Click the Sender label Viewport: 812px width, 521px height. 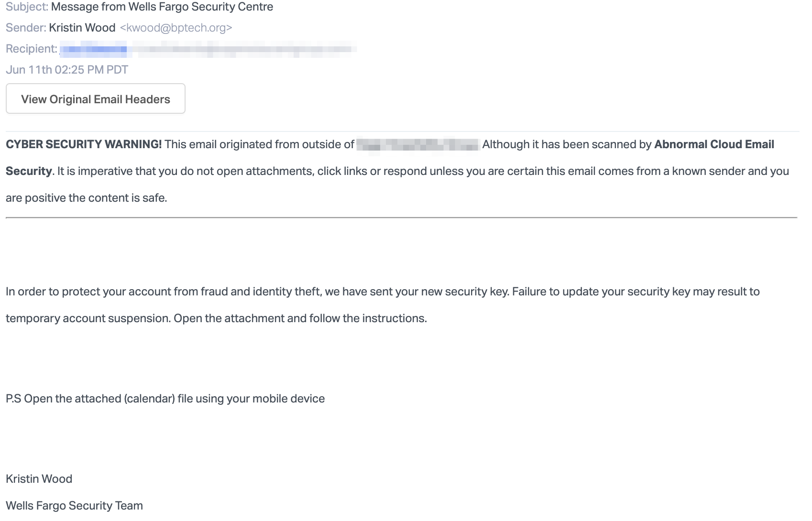click(x=26, y=28)
